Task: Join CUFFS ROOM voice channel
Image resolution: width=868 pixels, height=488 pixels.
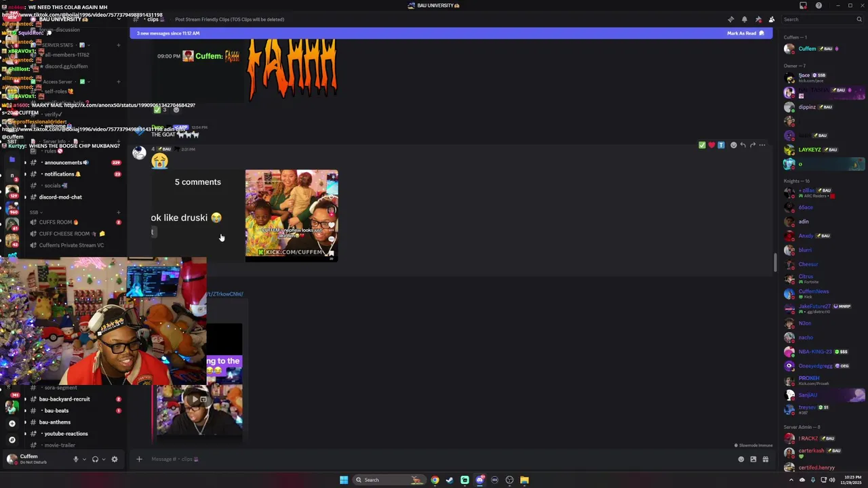Action: click(58, 222)
